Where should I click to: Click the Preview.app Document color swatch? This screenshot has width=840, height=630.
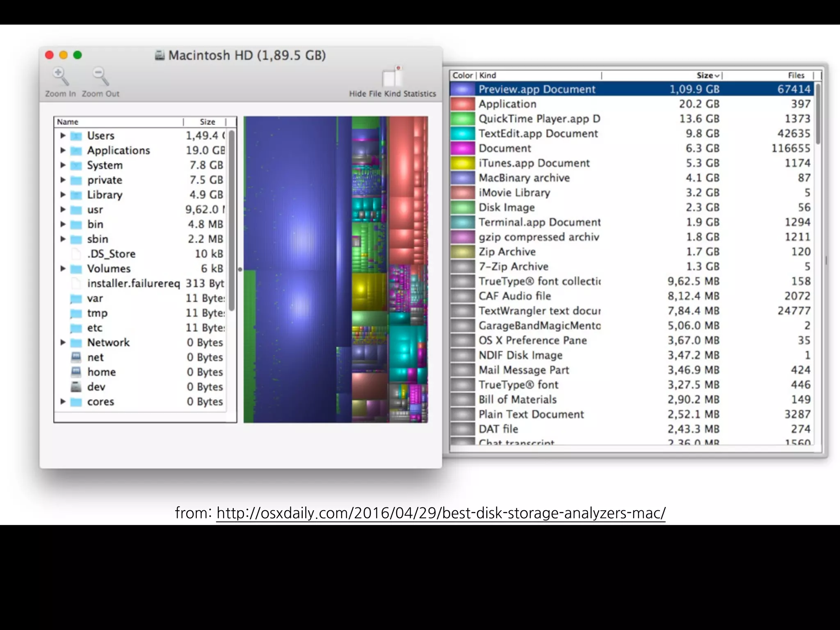pos(463,89)
